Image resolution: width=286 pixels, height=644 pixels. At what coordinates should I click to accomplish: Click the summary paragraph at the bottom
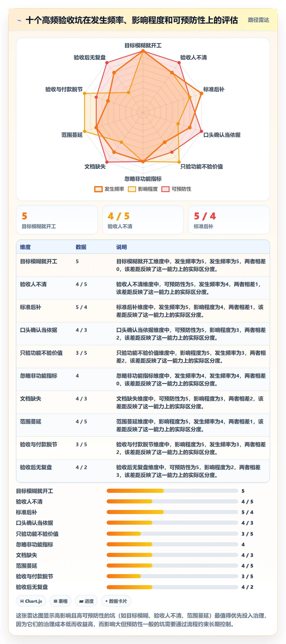click(142, 620)
